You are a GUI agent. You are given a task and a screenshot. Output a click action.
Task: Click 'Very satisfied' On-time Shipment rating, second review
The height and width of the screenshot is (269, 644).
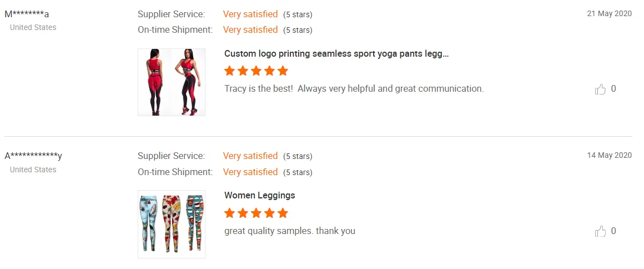coord(250,172)
